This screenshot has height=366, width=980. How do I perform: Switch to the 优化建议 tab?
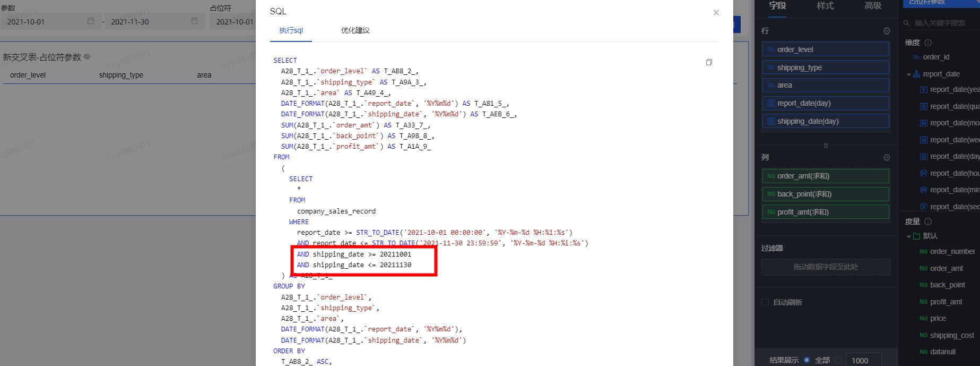coord(355,30)
